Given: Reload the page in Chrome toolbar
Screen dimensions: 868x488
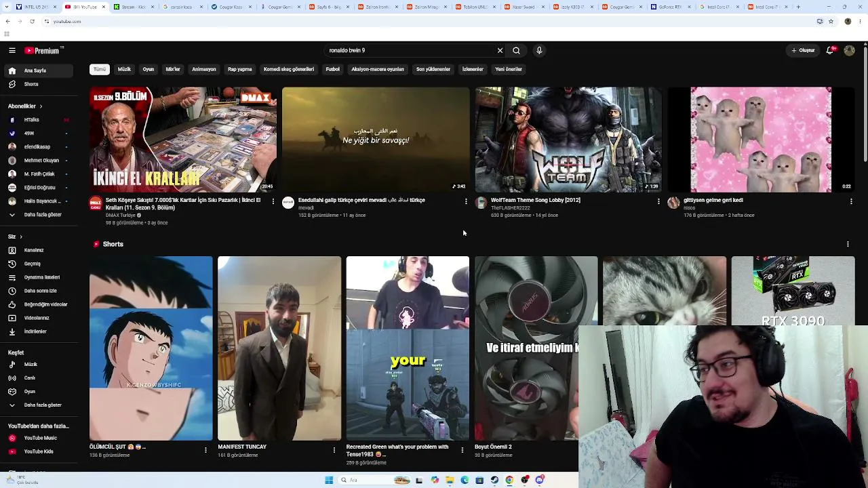Looking at the screenshot, I should (32, 22).
